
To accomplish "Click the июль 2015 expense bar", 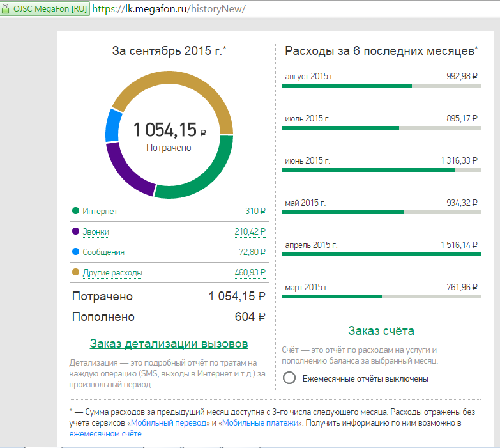I will [381, 128].
